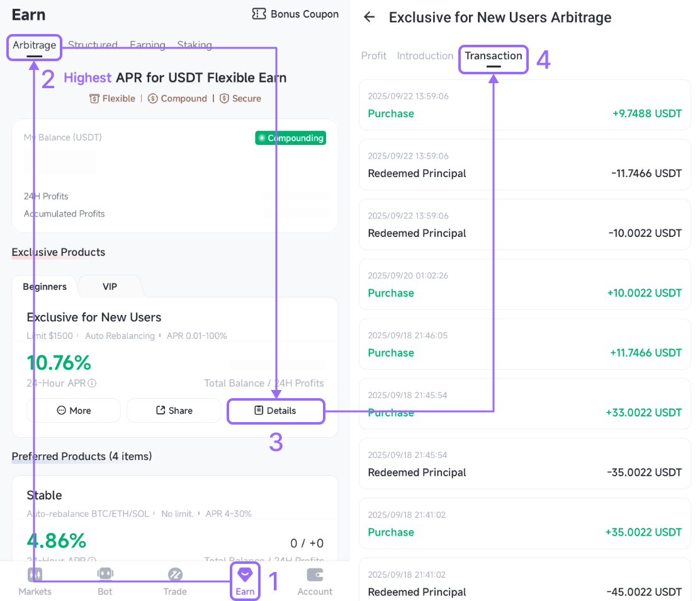
Task: Click the 2025/09/20 01:02:26 timestamp
Action: [x=408, y=276]
